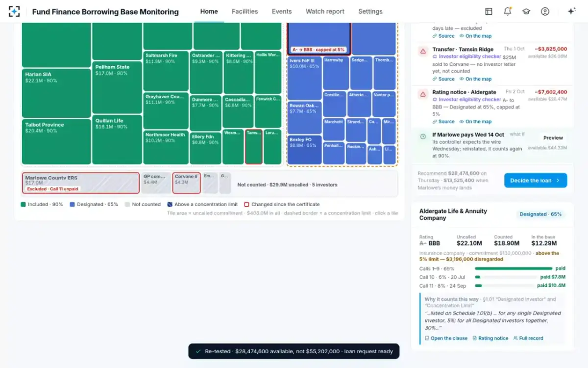Open Source link under Transfer · Tamsin Ridge
Image resolution: width=588 pixels, height=368 pixels.
click(443, 79)
